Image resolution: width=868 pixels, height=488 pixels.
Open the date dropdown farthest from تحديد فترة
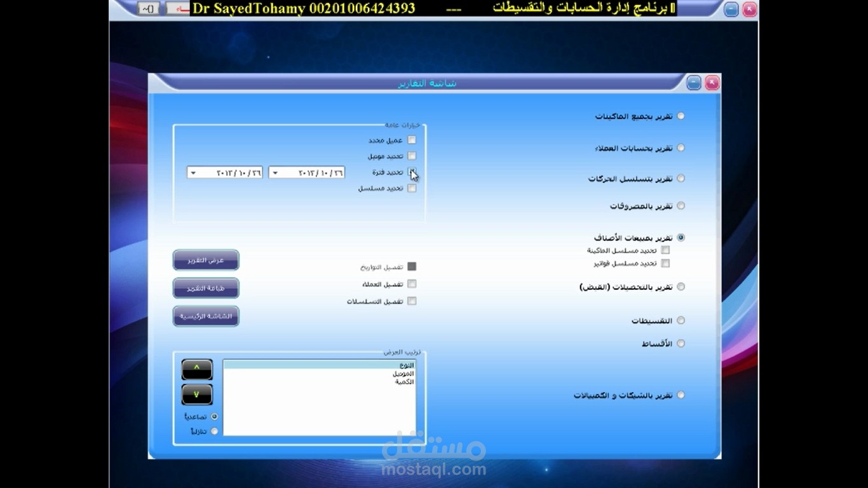tap(193, 173)
